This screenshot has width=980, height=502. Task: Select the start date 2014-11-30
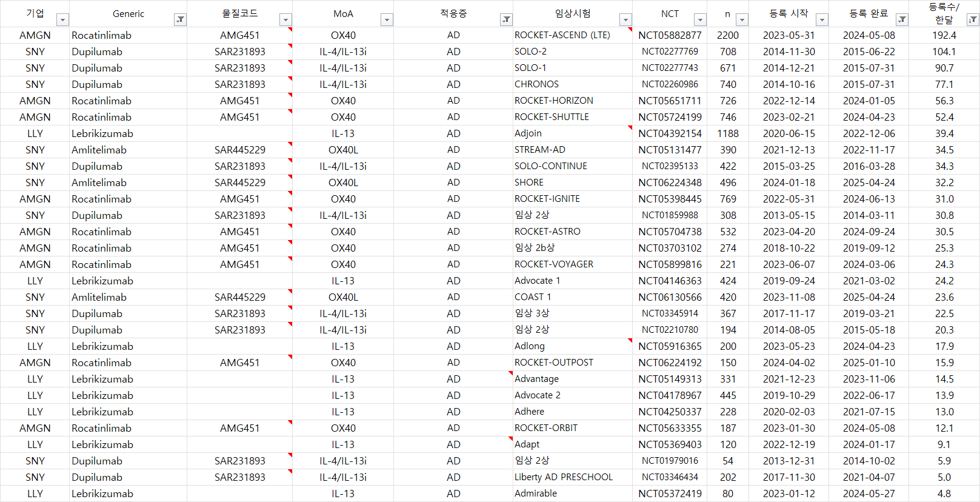[789, 52]
